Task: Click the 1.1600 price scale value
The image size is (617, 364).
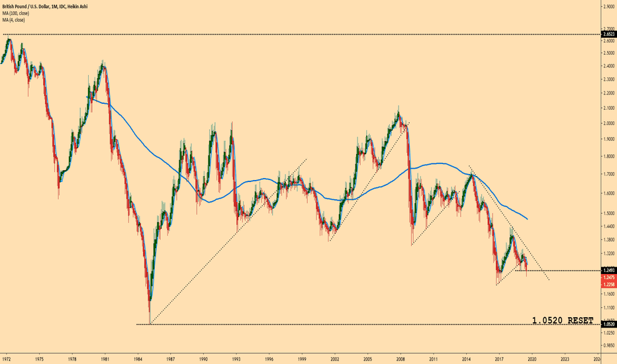Action: pos(609,294)
